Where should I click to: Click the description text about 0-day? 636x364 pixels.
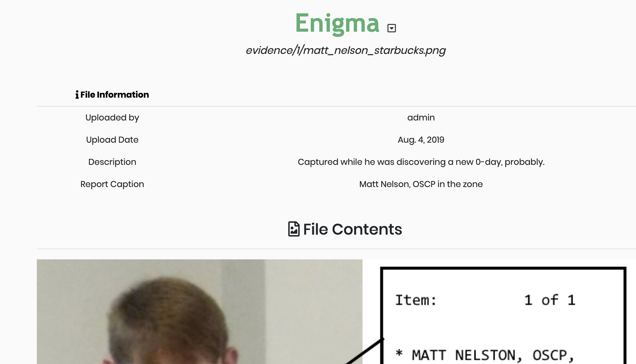pos(421,162)
